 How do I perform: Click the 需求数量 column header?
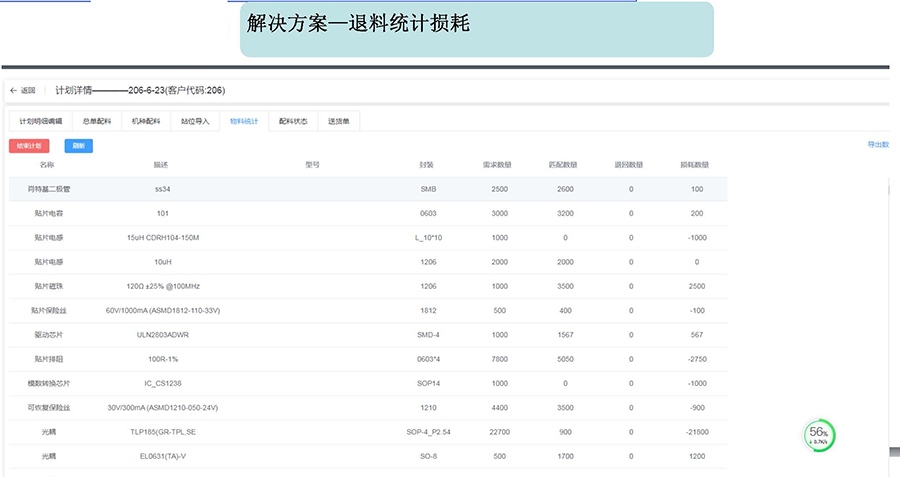497,165
